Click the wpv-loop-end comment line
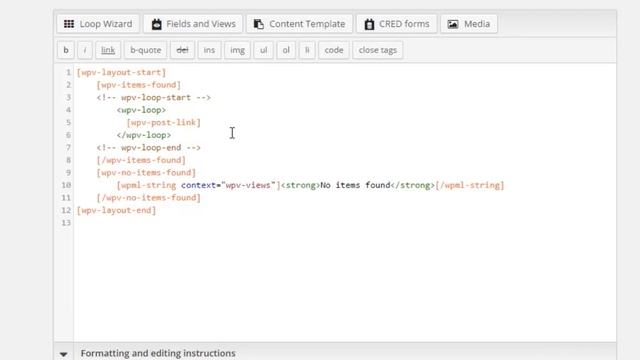The width and height of the screenshot is (640, 360). 149,147
